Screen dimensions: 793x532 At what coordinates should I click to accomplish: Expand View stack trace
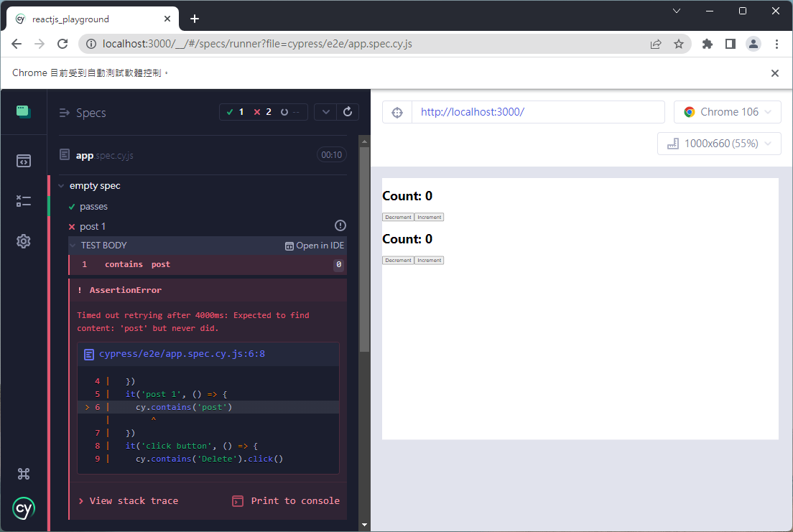pos(129,501)
